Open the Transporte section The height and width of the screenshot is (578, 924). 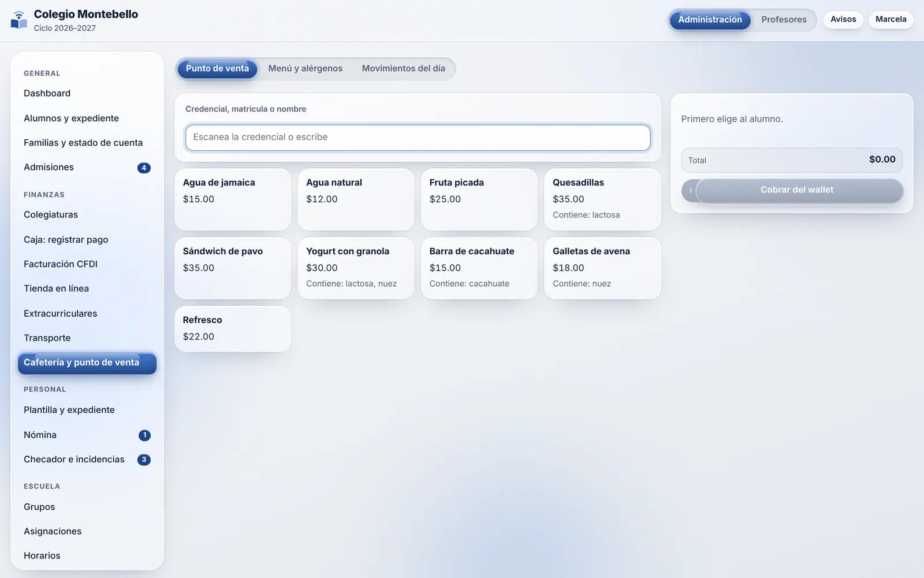(x=87, y=338)
